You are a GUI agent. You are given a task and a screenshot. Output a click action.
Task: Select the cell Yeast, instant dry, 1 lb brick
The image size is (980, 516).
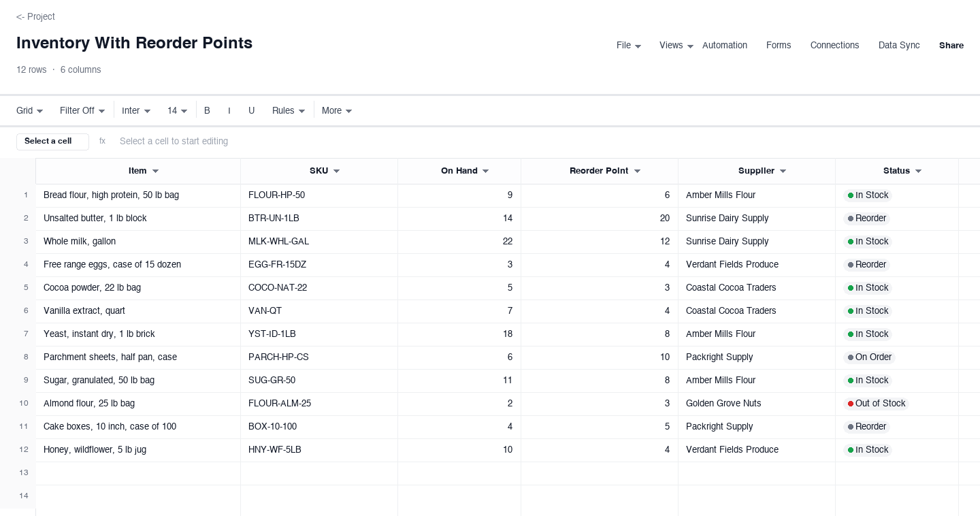pyautogui.click(x=138, y=334)
